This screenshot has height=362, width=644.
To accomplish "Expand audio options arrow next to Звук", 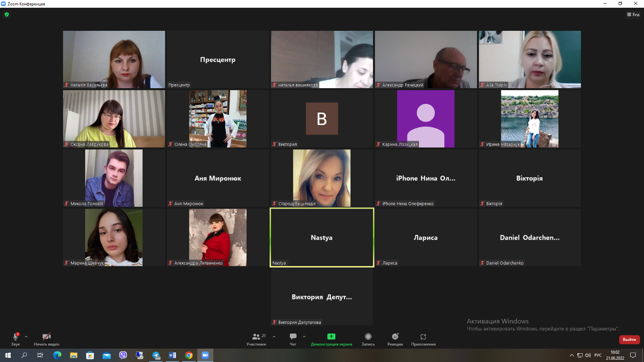I will coord(26,337).
